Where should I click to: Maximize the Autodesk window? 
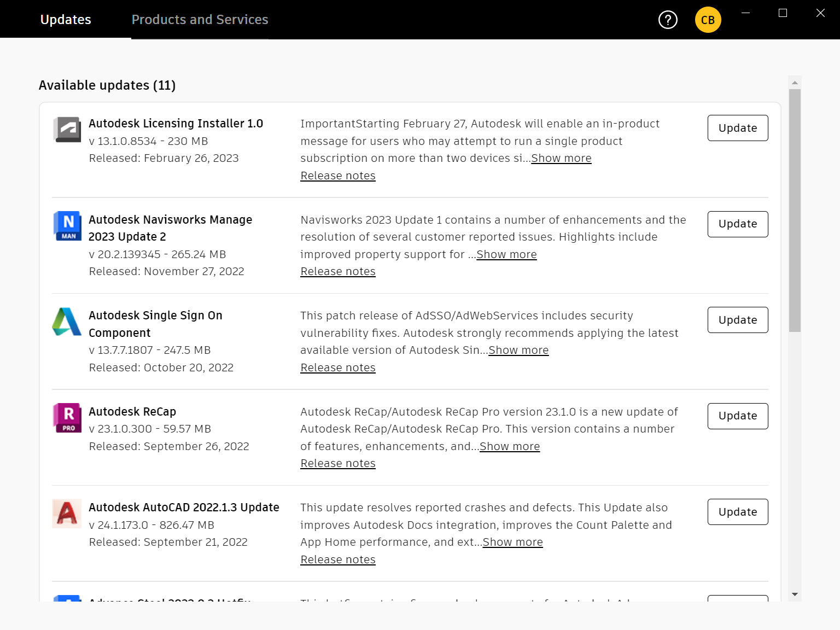[x=783, y=13]
